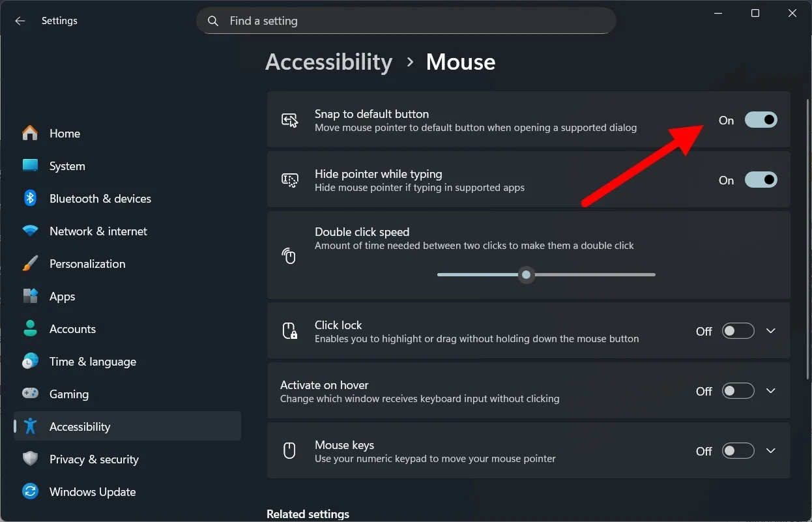The height and width of the screenshot is (522, 812).
Task: Click the back navigation arrow
Action: (x=20, y=20)
